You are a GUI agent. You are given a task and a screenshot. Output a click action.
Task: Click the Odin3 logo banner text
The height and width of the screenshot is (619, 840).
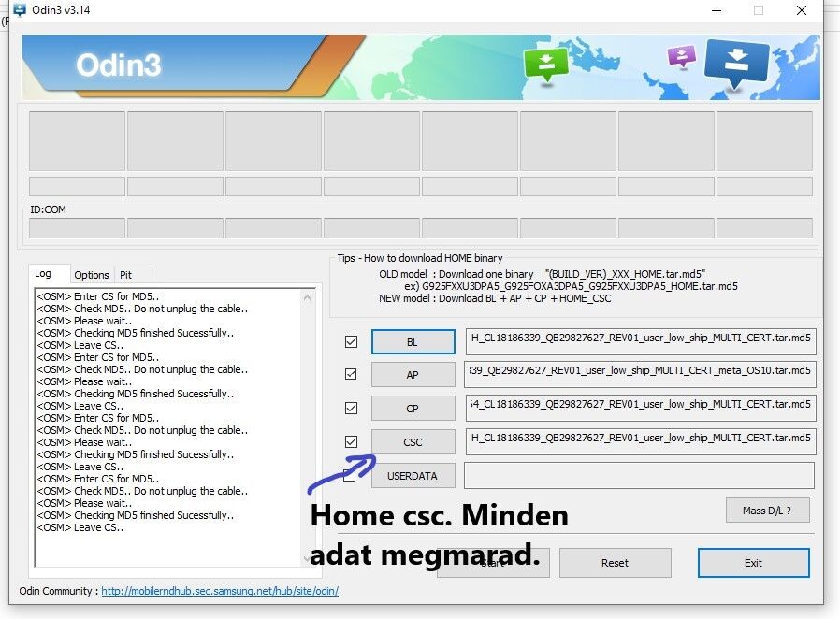(x=119, y=65)
